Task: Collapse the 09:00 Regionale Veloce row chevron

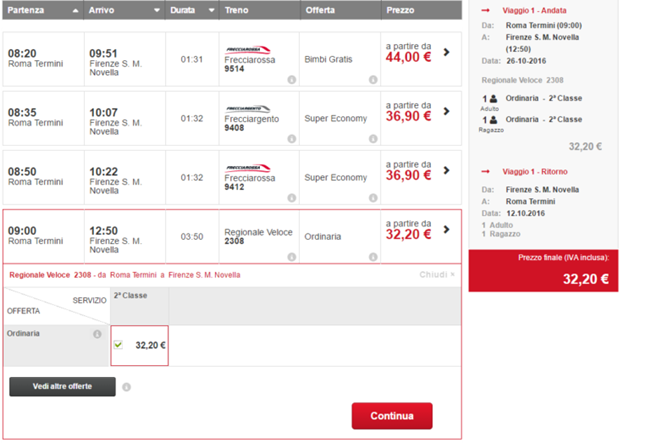Action: [446, 230]
